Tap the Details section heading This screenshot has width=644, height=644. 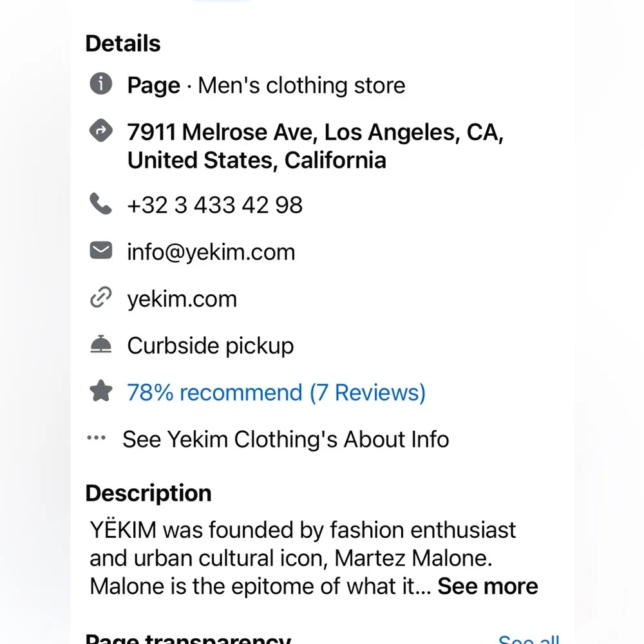123,44
